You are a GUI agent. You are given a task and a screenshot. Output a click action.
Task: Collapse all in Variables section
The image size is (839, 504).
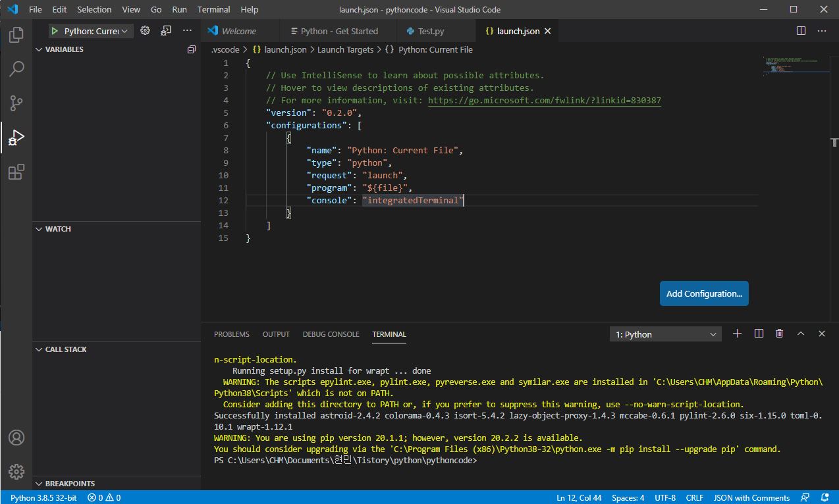[192, 49]
